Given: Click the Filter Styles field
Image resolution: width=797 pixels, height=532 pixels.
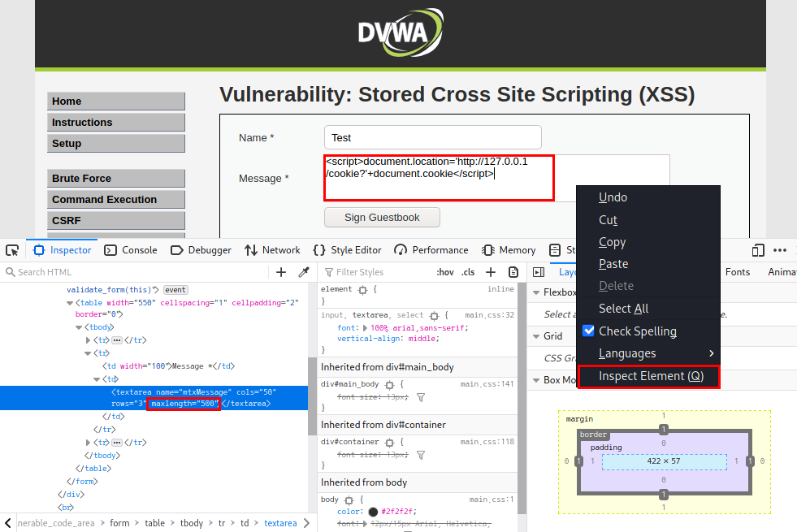Looking at the screenshot, I should click(377, 272).
